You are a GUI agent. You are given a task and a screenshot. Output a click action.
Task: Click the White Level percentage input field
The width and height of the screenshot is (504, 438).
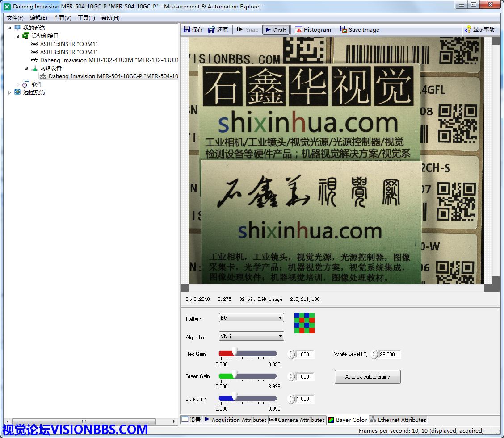[x=389, y=355]
